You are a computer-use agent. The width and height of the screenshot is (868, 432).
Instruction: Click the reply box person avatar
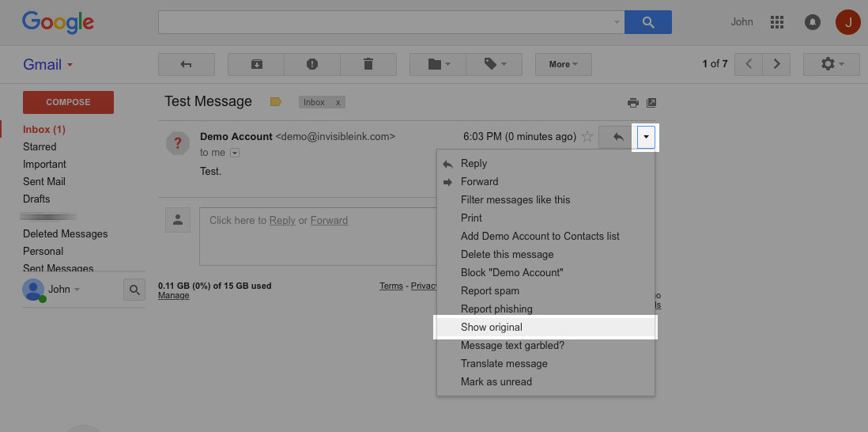178,220
